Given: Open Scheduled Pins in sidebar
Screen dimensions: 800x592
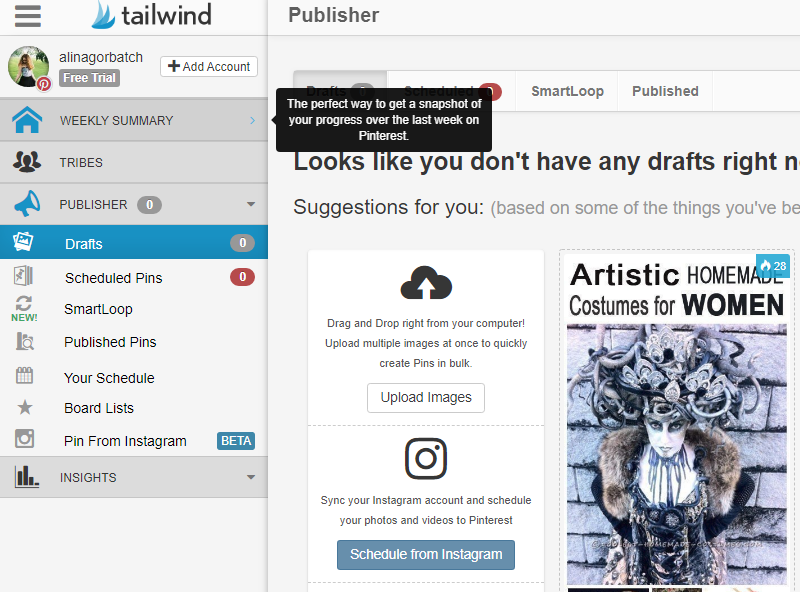Looking at the screenshot, I should pyautogui.click(x=134, y=278).
